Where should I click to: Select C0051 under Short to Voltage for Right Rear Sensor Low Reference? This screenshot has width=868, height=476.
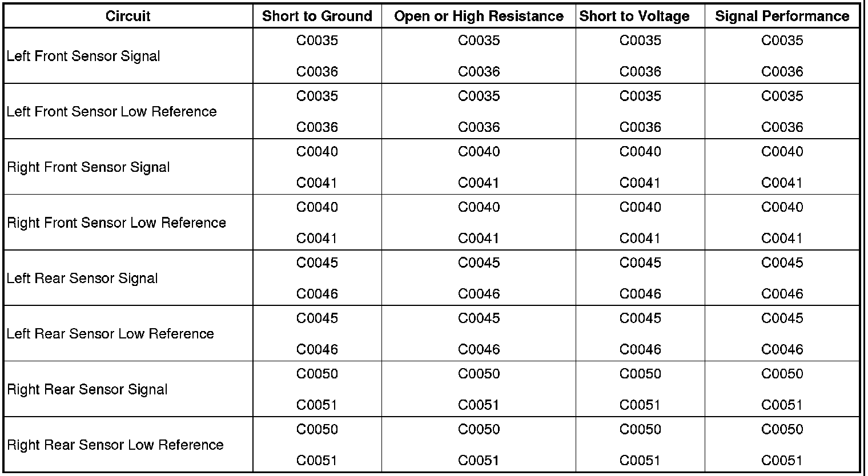pos(640,461)
